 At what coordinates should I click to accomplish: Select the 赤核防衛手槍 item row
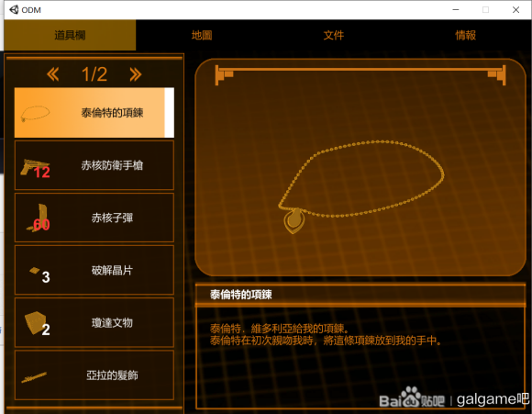94,165
